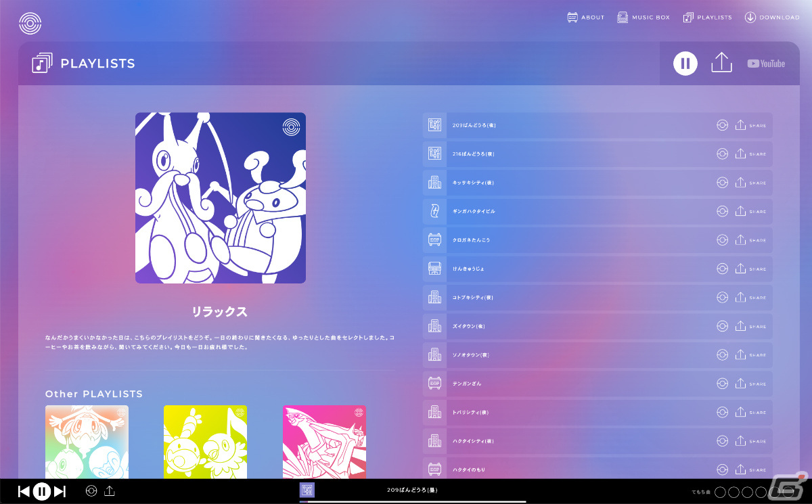812x504 pixels.
Task: Click the Poké Ball icon for コトブキシティ(夜)
Action: point(722,298)
